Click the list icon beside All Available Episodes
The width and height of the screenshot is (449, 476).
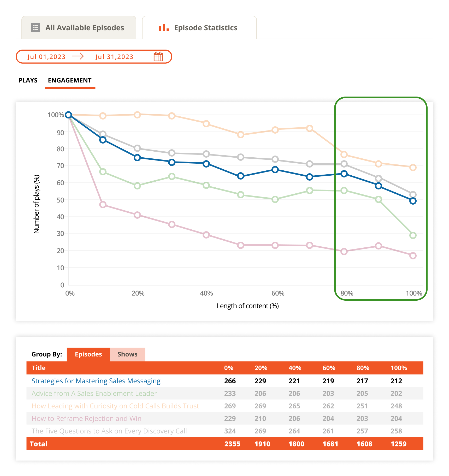[x=36, y=28]
